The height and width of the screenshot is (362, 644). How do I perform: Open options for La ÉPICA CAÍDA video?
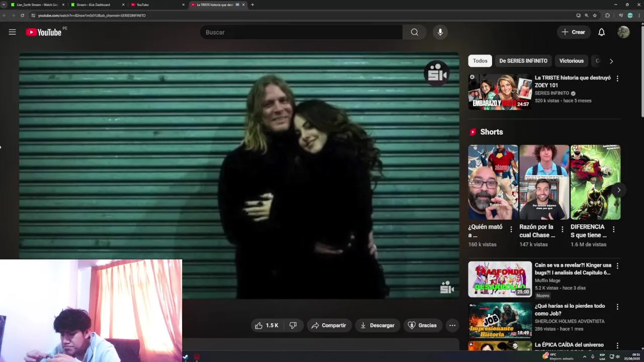click(617, 345)
